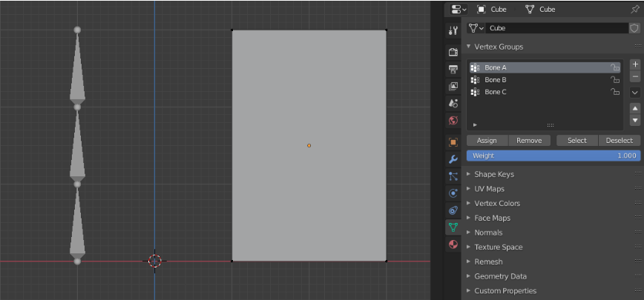Image resolution: width=644 pixels, height=300 pixels.
Task: Select the Bone A vertex group
Action: pyautogui.click(x=545, y=67)
